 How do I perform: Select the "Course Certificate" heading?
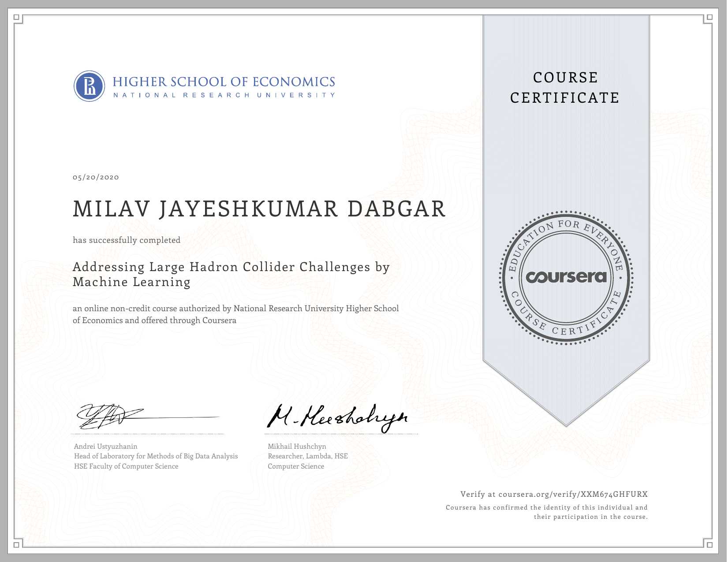pos(565,88)
